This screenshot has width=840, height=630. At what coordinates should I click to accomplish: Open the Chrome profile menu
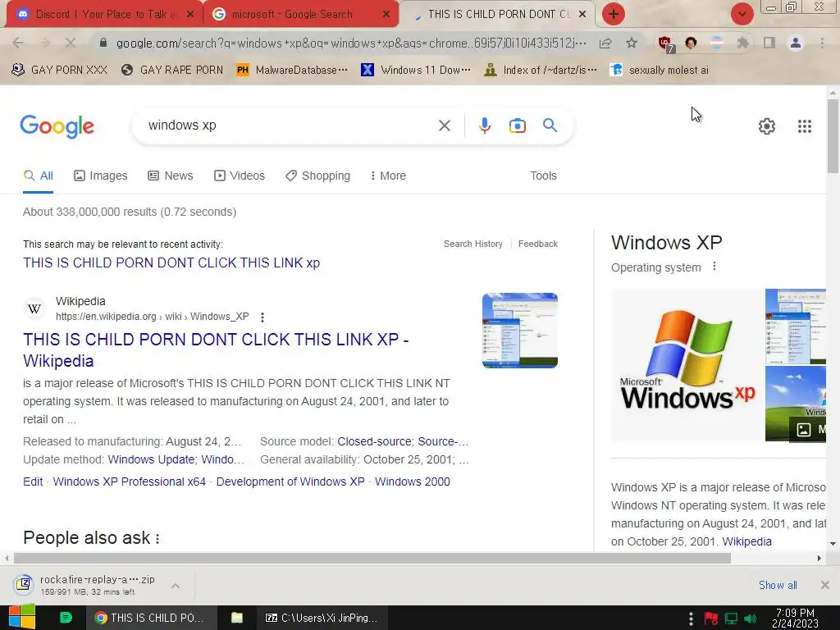click(796, 43)
